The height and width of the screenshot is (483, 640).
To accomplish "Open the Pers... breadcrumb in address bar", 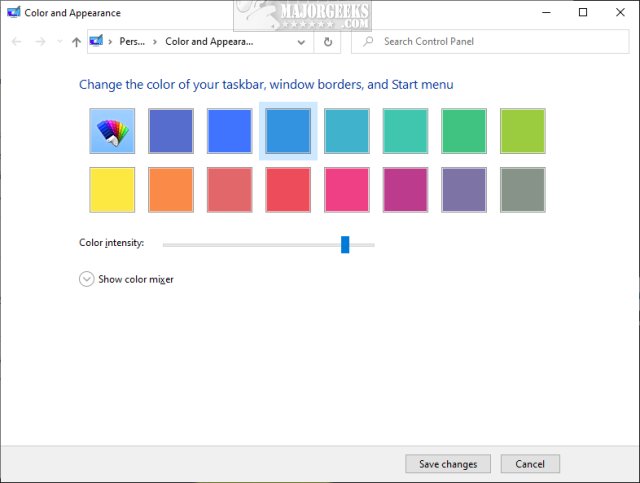I will tap(132, 41).
